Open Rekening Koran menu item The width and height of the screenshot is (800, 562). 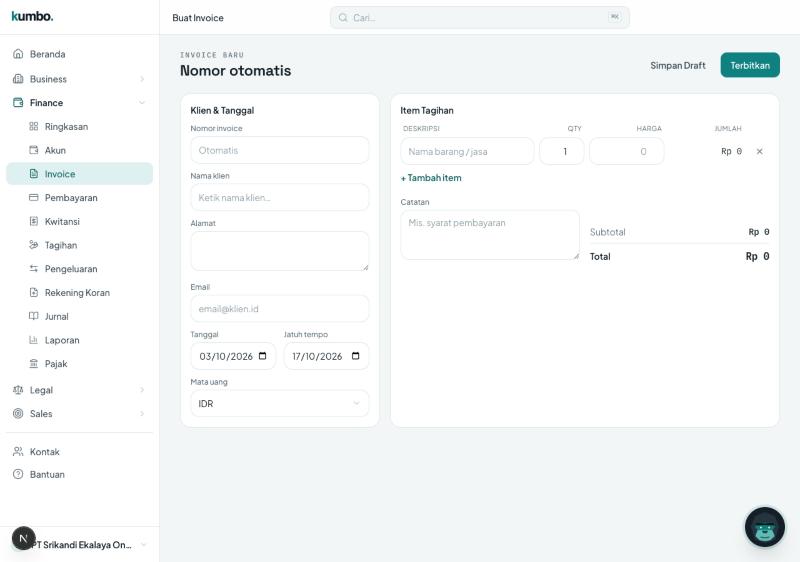[x=79, y=292]
